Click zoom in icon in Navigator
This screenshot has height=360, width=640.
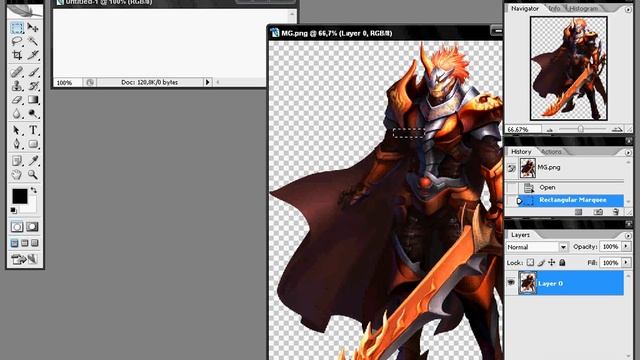[617, 129]
